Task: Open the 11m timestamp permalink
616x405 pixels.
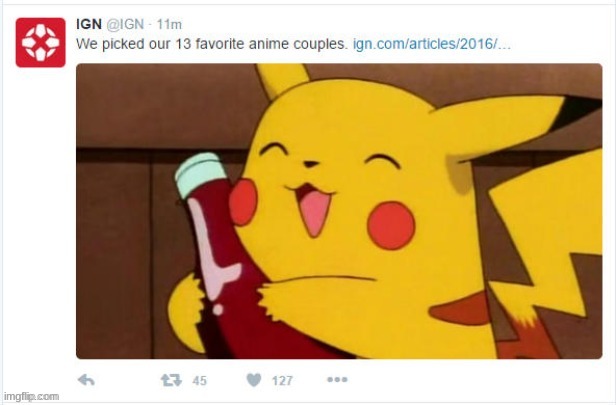Action: pyautogui.click(x=169, y=24)
